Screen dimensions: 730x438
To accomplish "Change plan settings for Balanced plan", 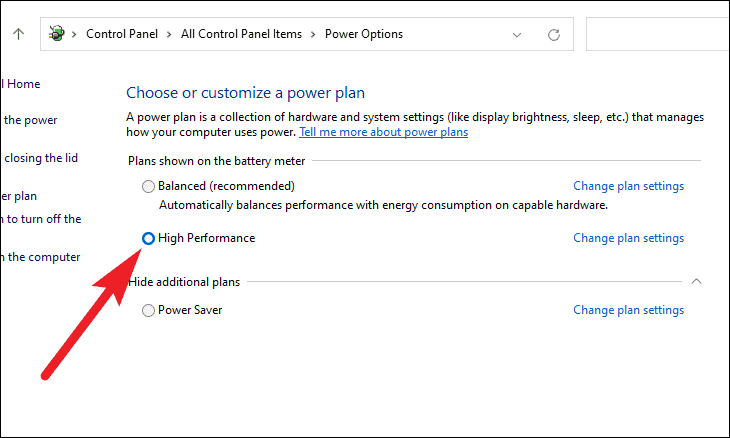I will [x=629, y=186].
